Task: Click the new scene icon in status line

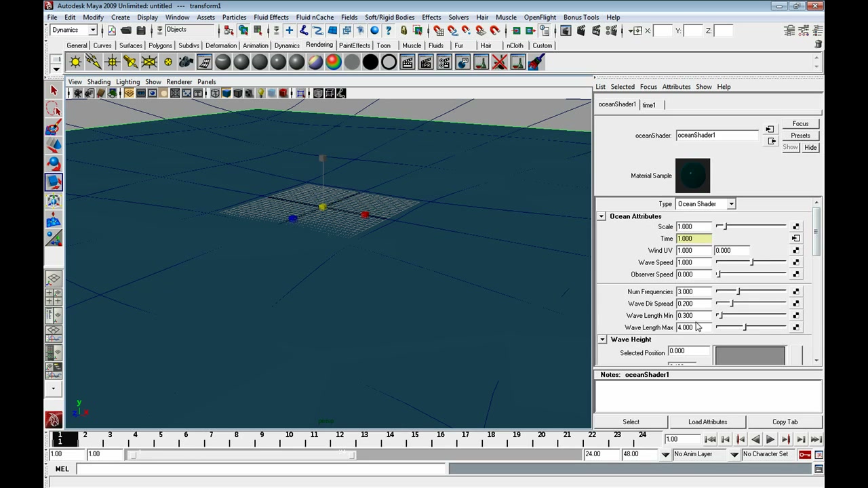Action: [x=111, y=30]
